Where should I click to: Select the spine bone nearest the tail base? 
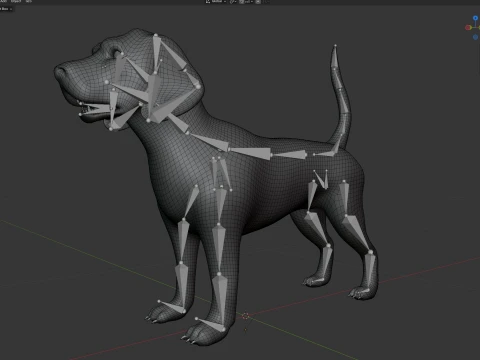coord(289,155)
